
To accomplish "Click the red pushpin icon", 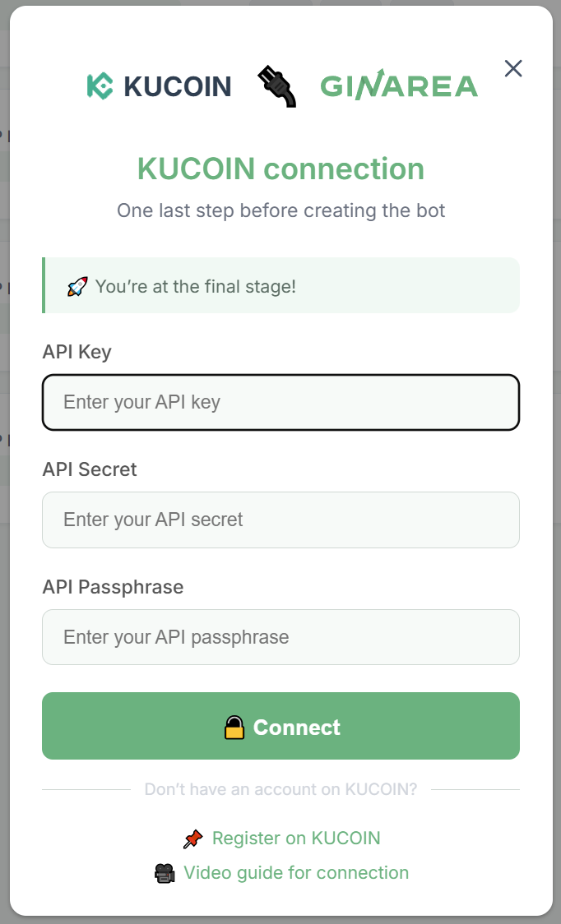I will click(193, 839).
